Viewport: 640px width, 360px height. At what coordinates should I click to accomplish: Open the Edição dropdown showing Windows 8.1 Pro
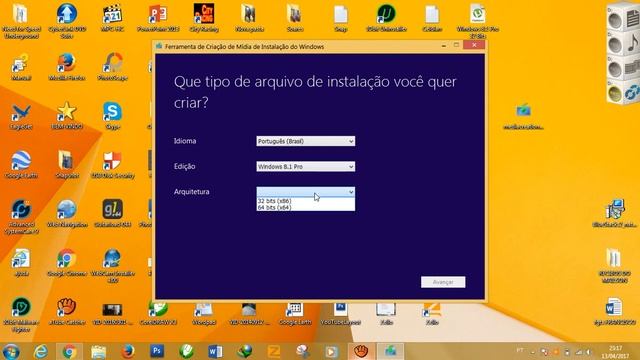pos(305,167)
